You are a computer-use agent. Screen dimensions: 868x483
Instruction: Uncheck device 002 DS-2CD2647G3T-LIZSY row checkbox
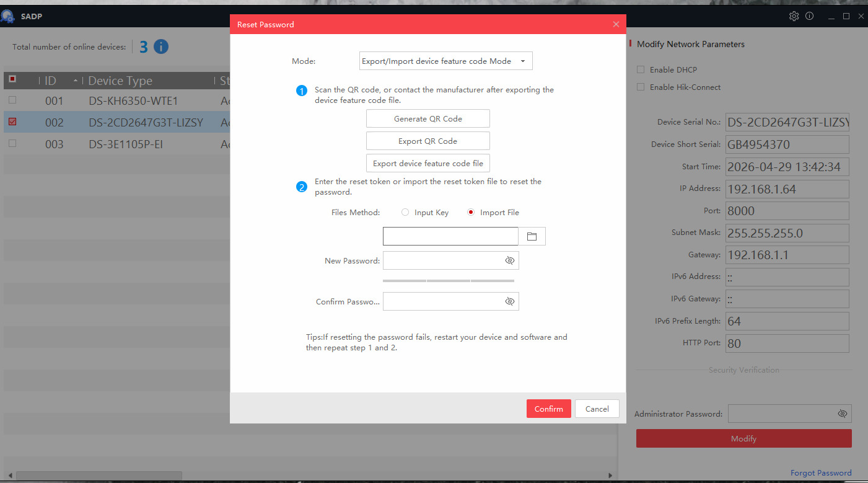point(12,122)
